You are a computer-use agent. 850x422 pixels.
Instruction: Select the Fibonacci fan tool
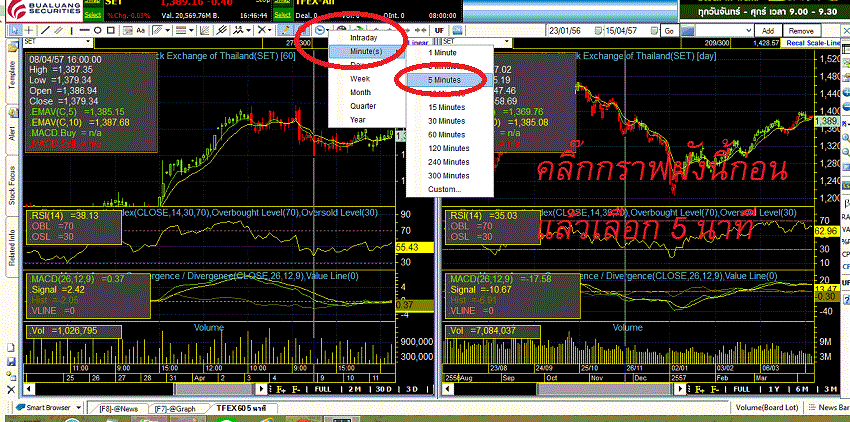point(204,30)
